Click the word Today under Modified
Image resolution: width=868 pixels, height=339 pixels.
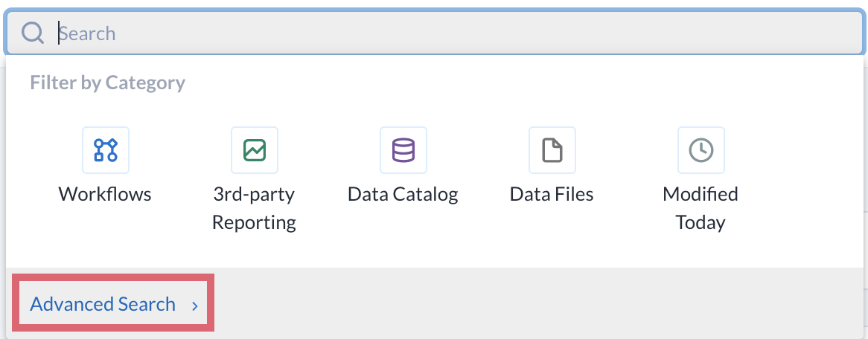pos(701,222)
